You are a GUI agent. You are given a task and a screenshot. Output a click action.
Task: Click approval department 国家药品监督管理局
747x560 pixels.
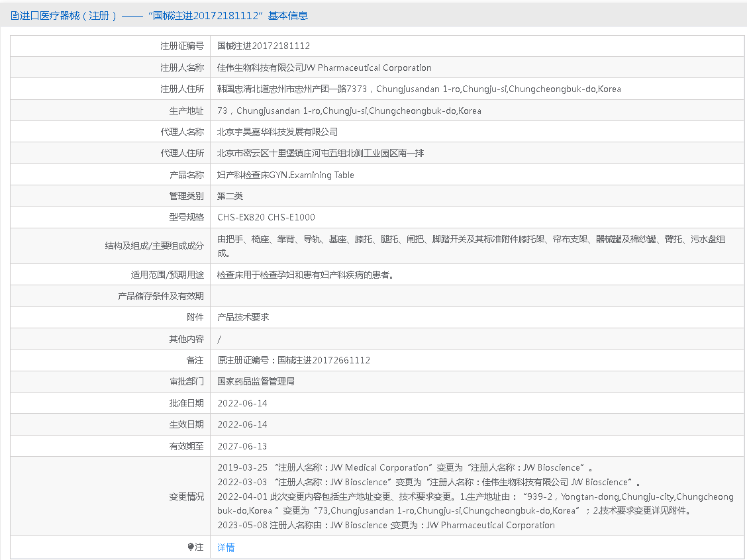coord(256,382)
